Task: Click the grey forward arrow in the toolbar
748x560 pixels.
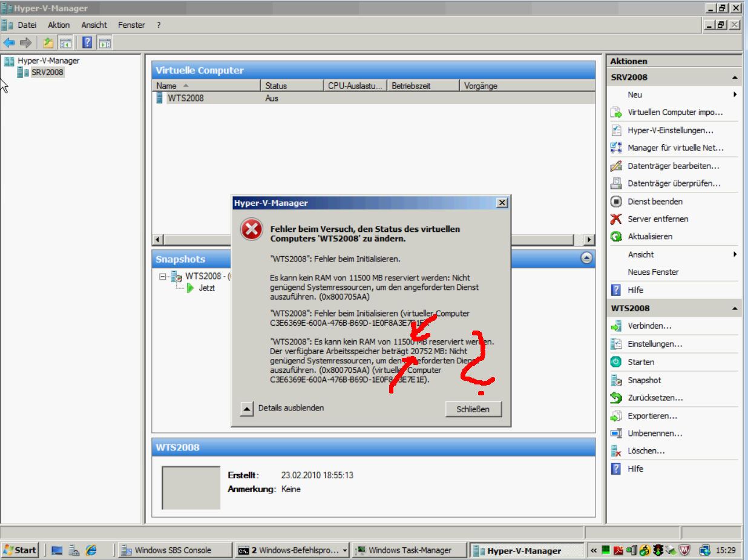Action: click(25, 42)
